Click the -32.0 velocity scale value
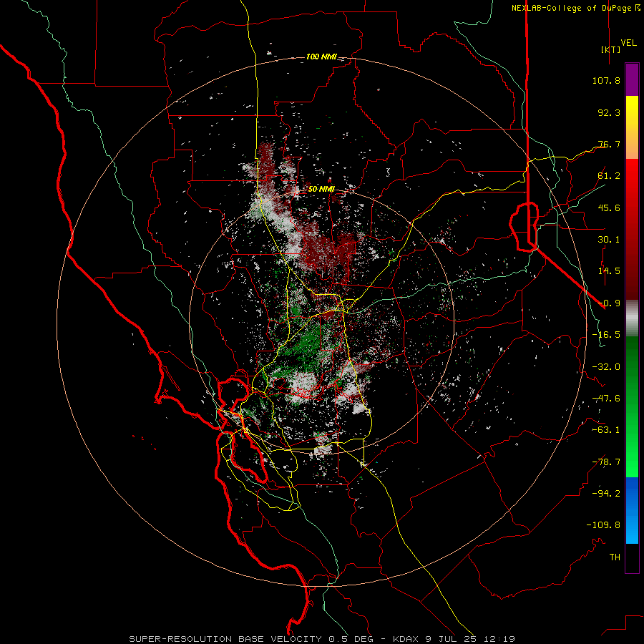The image size is (644, 644). [606, 367]
